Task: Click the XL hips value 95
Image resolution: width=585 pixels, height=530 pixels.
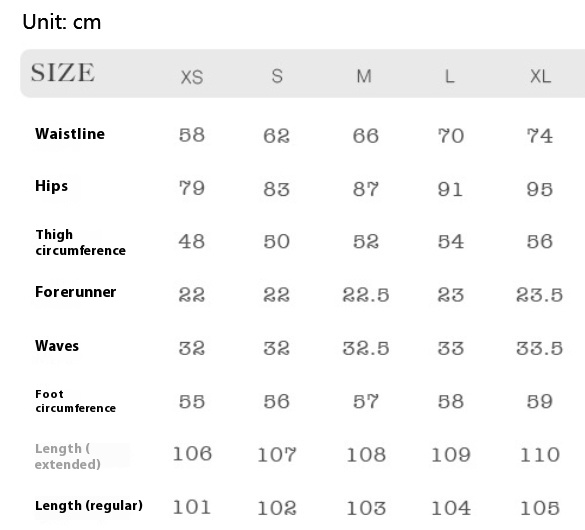Action: [x=539, y=189]
